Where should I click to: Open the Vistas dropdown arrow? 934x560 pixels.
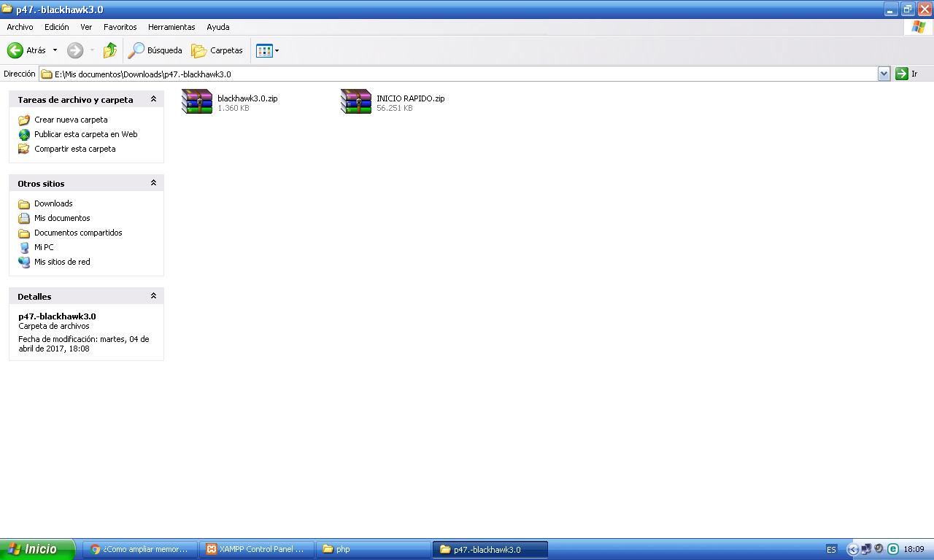click(x=277, y=50)
